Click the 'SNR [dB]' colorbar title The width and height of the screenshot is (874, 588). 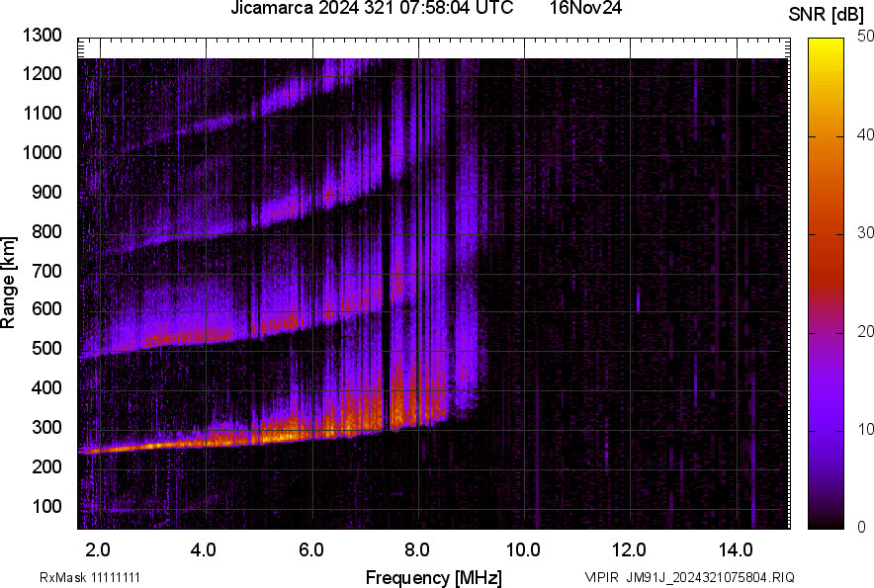(827, 15)
